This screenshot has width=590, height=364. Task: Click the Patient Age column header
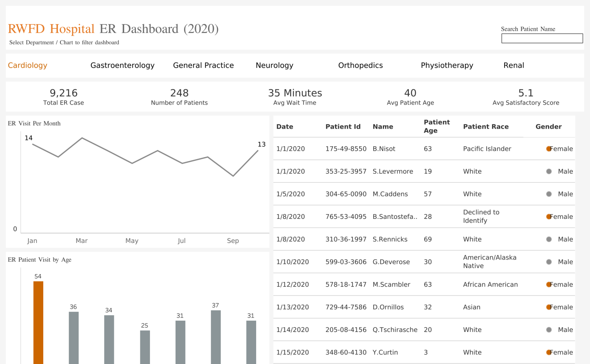click(436, 126)
